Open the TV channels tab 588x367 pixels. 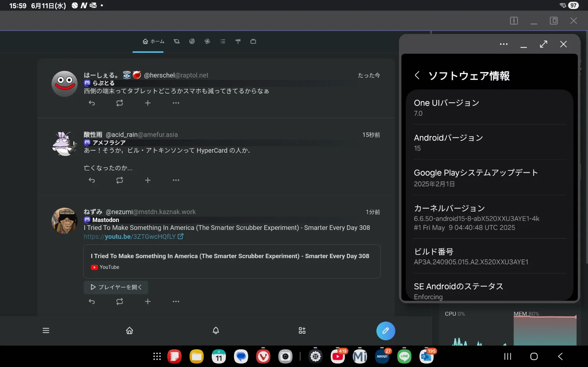click(x=253, y=41)
